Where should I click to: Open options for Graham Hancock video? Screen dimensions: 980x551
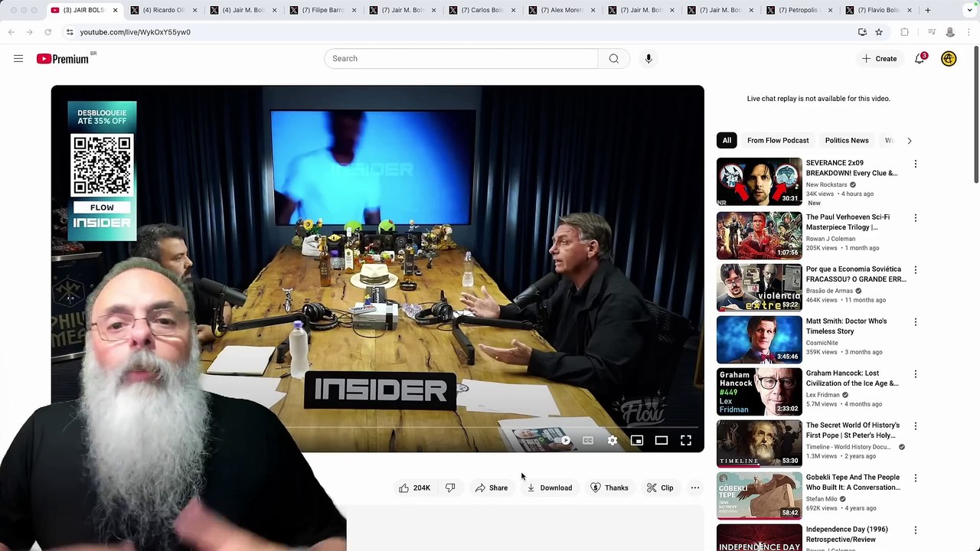(916, 374)
